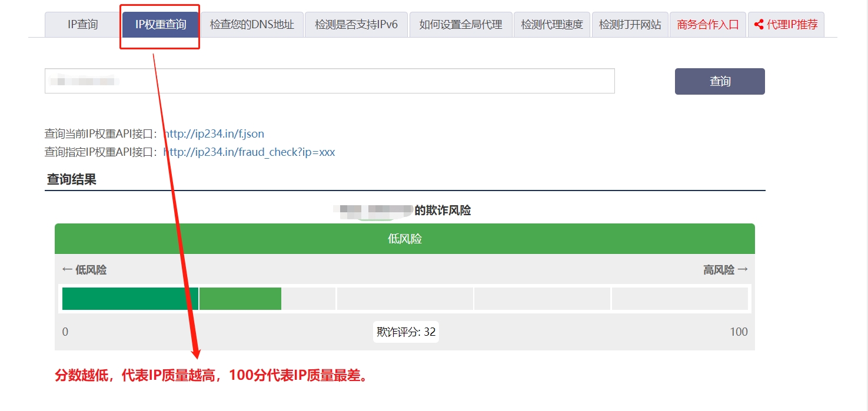Click the green 低风险 result banner
This screenshot has width=868, height=411.
point(404,239)
